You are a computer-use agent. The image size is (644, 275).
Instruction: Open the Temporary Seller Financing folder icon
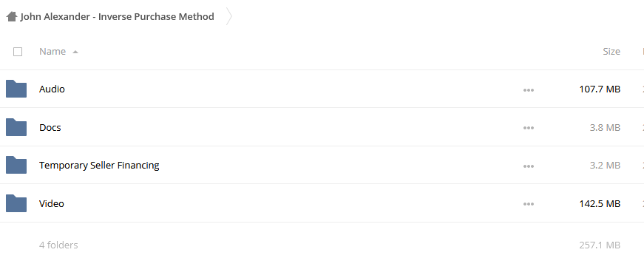[x=16, y=166]
